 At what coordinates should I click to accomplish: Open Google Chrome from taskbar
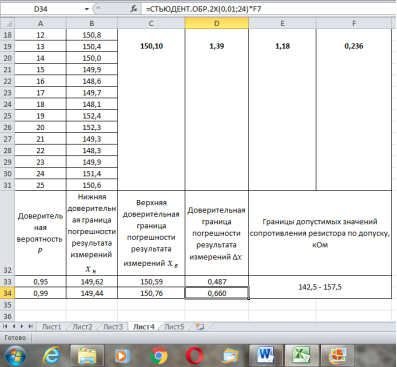(x=159, y=356)
